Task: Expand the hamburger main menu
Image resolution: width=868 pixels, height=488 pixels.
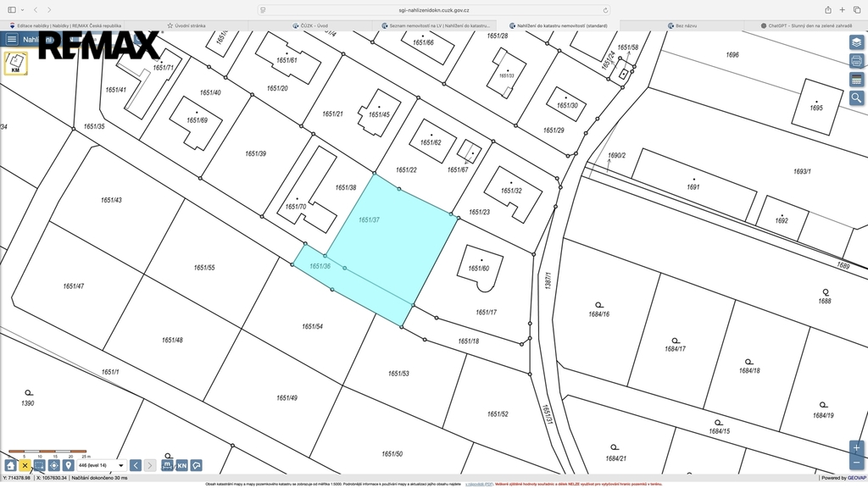Action: pos(12,39)
